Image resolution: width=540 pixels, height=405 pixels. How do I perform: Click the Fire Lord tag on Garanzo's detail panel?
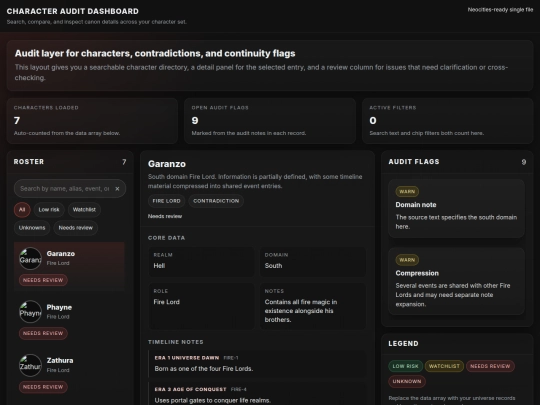pyautogui.click(x=166, y=201)
